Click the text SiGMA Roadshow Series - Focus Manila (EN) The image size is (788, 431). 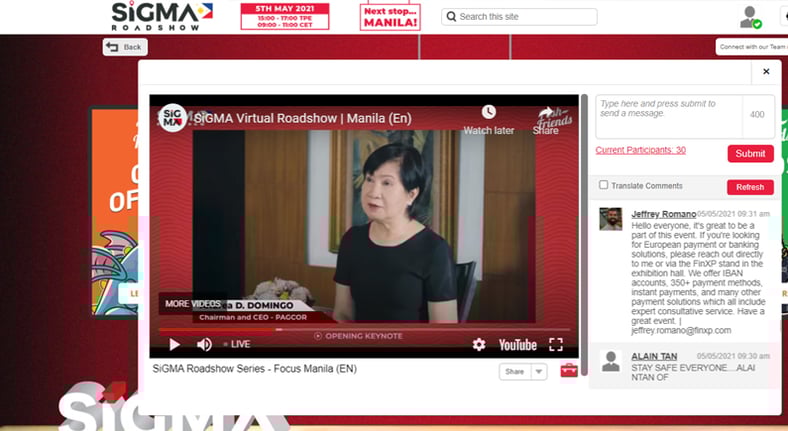(x=254, y=369)
